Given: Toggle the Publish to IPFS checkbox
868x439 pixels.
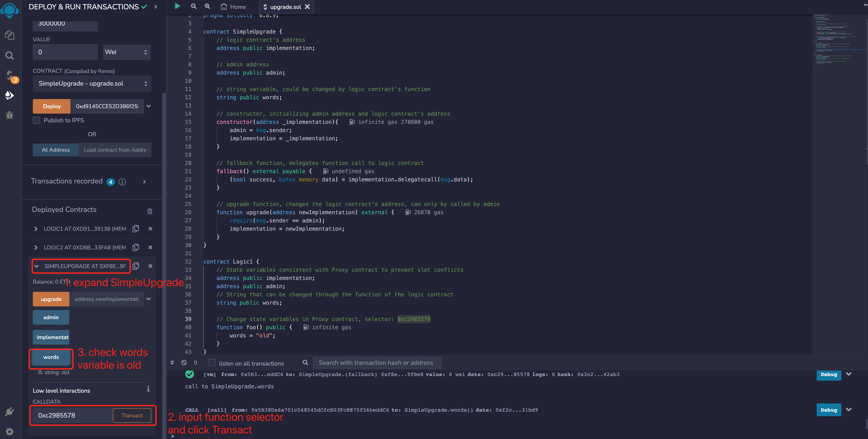Looking at the screenshot, I should point(36,120).
